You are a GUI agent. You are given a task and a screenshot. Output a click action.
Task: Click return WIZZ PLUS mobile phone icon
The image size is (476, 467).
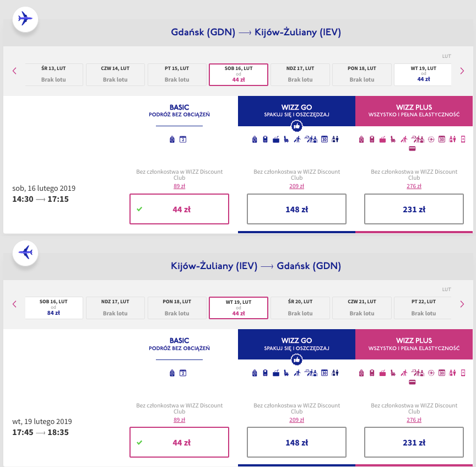pos(463,373)
